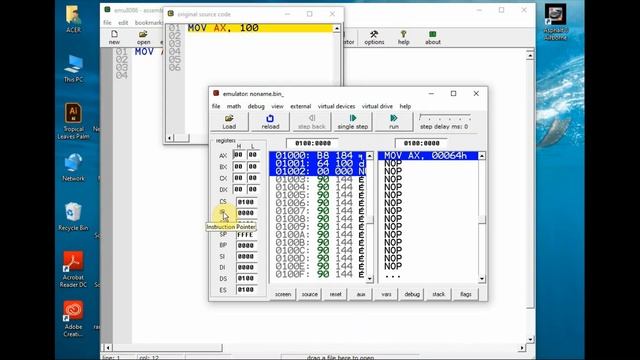Click the DS register value field
The height and width of the screenshot is (360, 640).
click(x=247, y=278)
